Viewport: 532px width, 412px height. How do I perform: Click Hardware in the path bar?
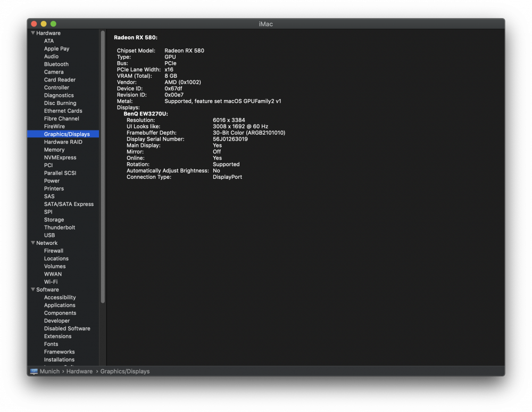(79, 371)
